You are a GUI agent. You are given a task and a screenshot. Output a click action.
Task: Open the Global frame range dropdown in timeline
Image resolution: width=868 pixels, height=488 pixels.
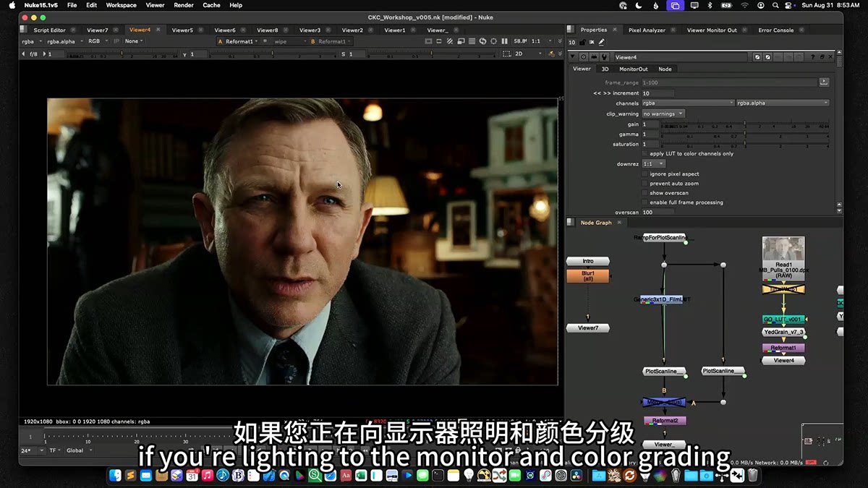79,450
